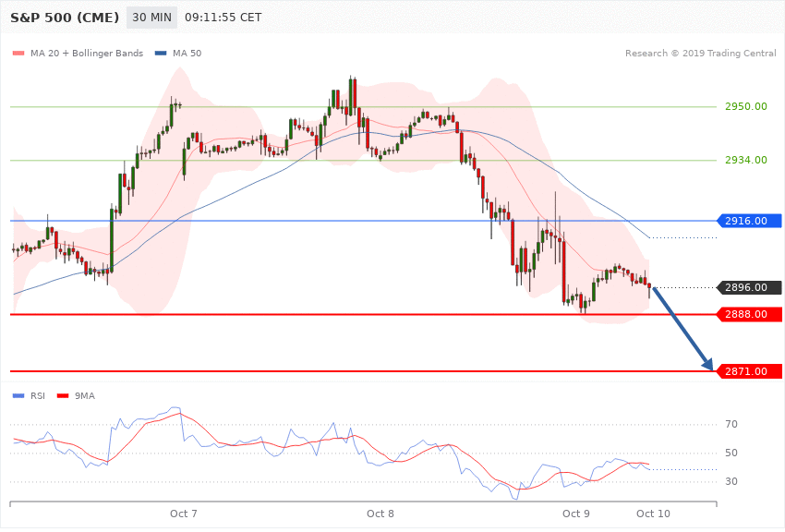The image size is (785, 532).
Task: Click the red 2888.00 support price tag
Action: click(749, 314)
